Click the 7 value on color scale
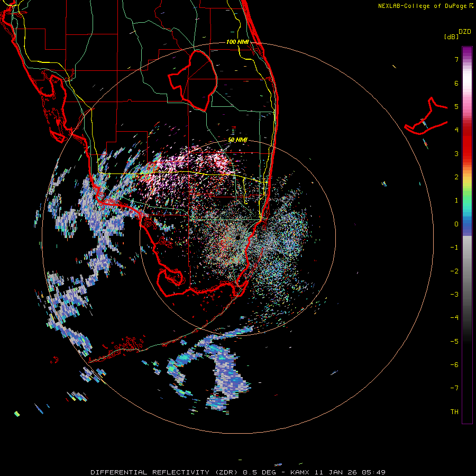 (x=456, y=59)
